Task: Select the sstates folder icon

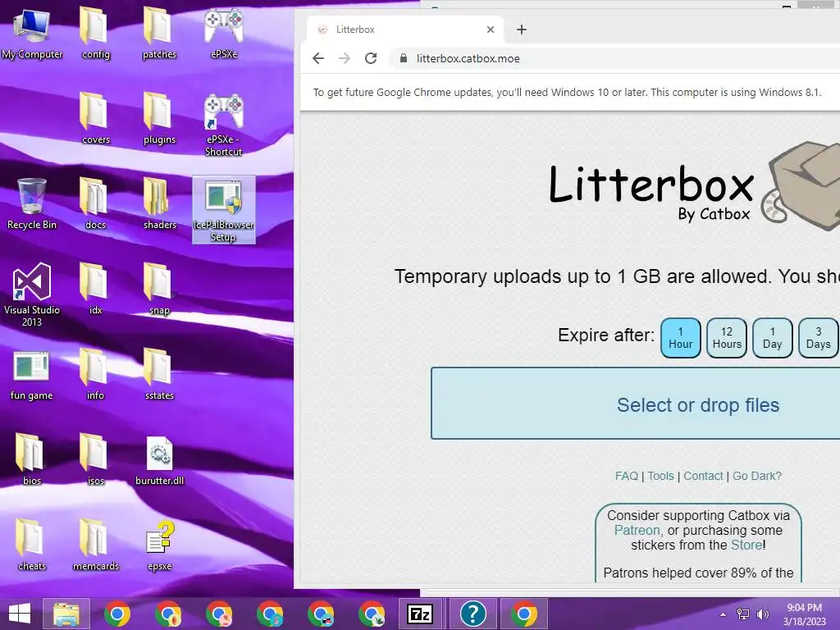Action: click(x=159, y=374)
